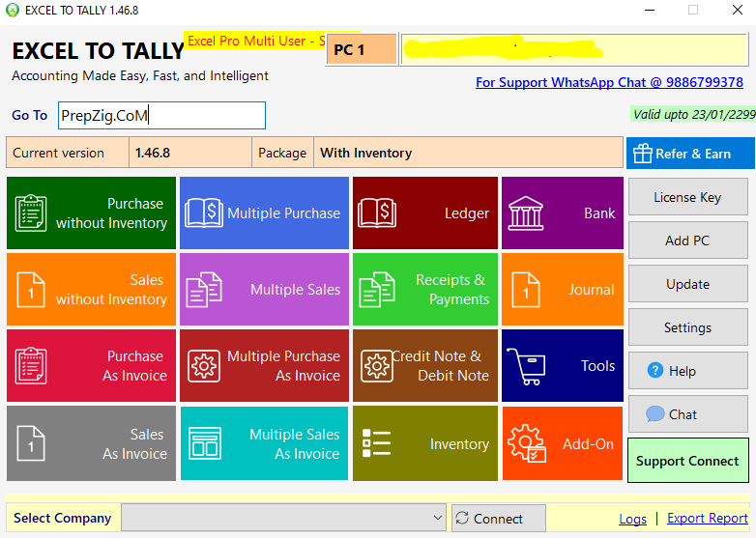
Task: Click the shopping cart icon on Tools tile
Action: pyautogui.click(x=526, y=366)
